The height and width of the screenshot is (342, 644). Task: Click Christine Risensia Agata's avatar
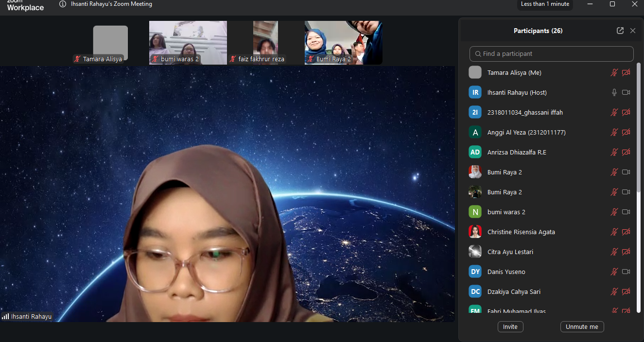click(x=475, y=232)
